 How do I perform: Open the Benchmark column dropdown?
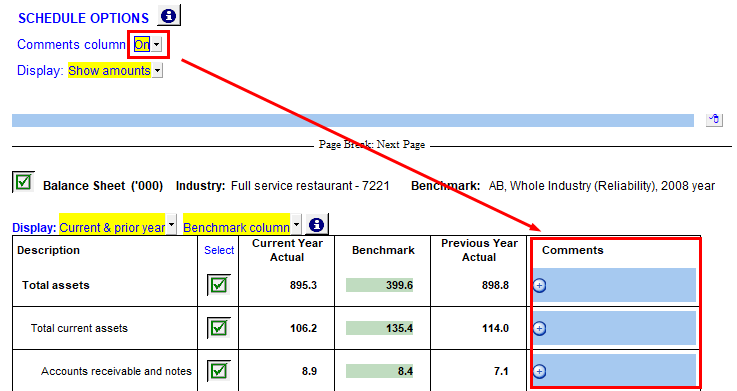pos(296,224)
